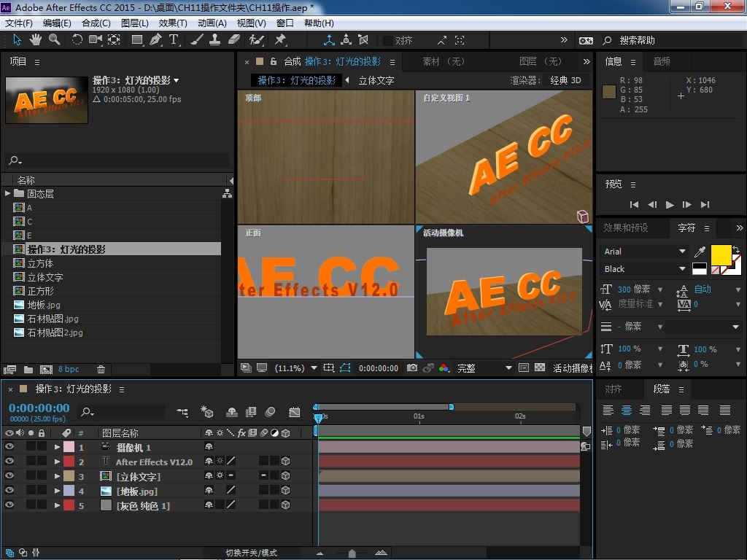
Task: Hide the 灰色 纯色 1 layer
Action: tap(9, 505)
